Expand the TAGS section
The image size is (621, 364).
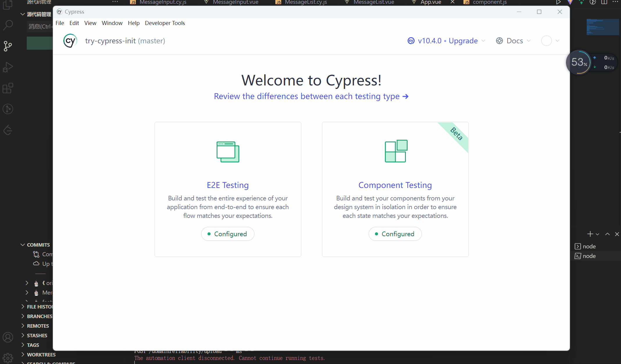pos(30,345)
